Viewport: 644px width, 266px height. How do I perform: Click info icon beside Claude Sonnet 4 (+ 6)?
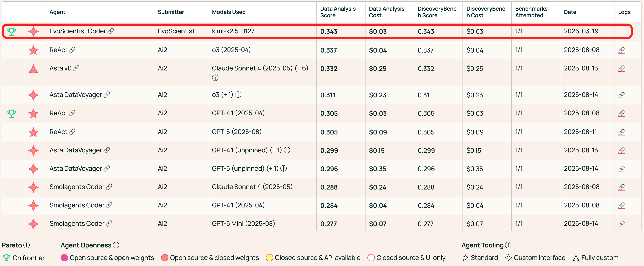215,78
